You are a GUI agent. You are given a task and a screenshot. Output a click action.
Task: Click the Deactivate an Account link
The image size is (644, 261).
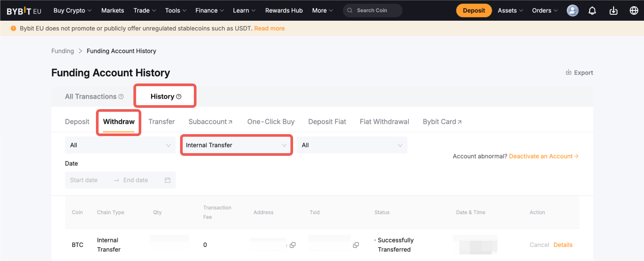click(x=543, y=156)
